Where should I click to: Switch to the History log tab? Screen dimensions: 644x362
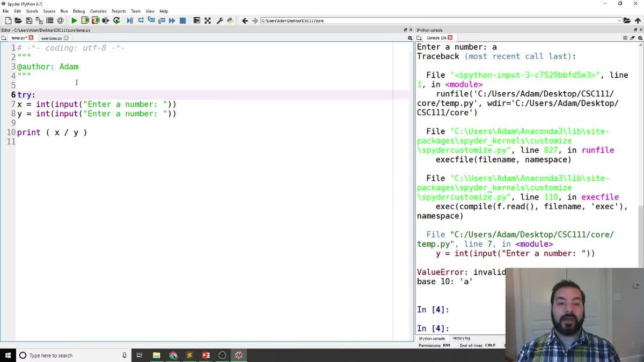click(x=461, y=338)
